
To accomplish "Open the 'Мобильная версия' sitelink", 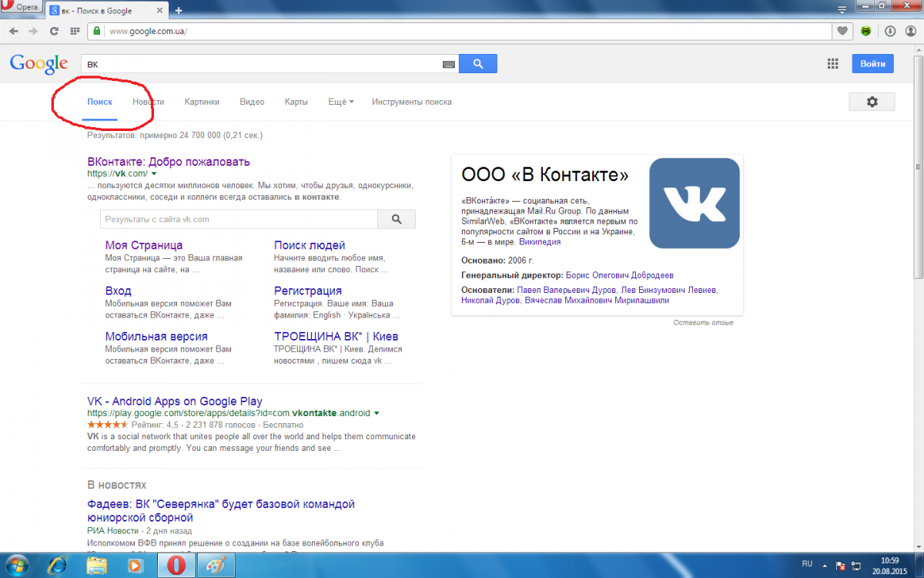I will point(156,337).
